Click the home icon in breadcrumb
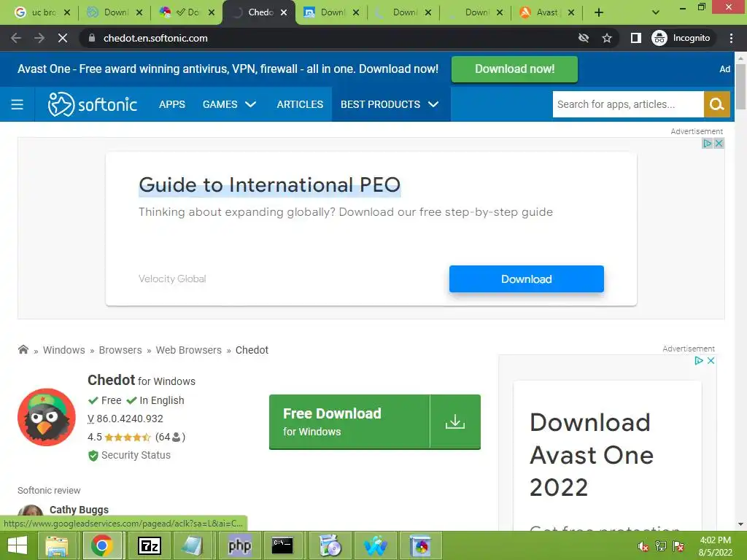 tap(23, 350)
